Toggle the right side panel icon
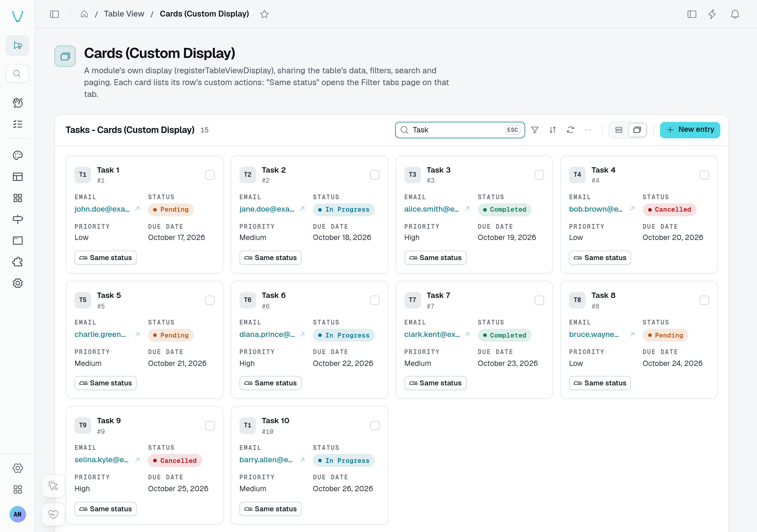 pos(692,14)
